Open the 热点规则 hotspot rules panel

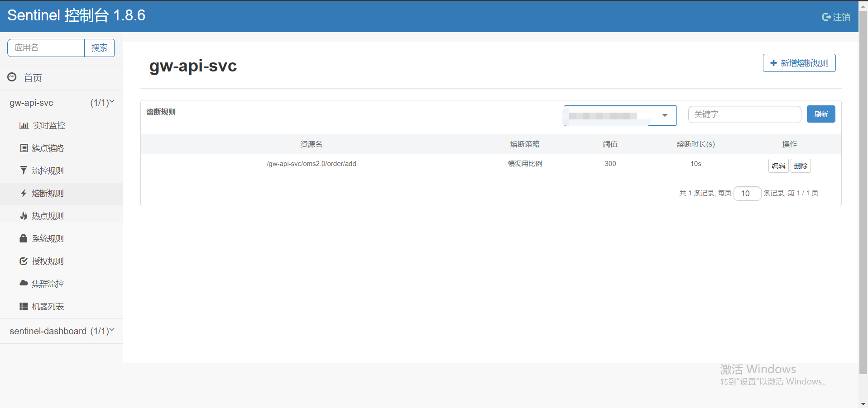(x=47, y=216)
